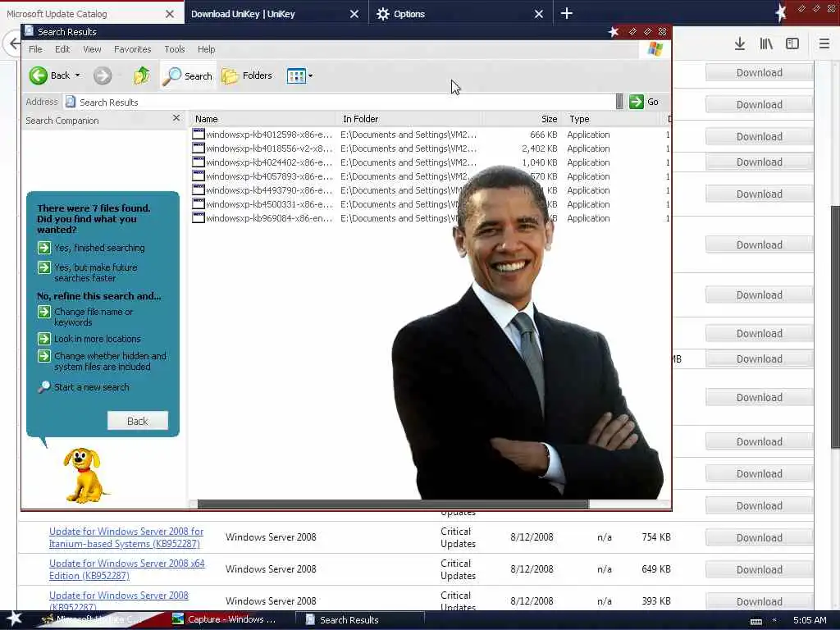840x630 pixels.
Task: Choose Look in more locations
Action: 89,339
